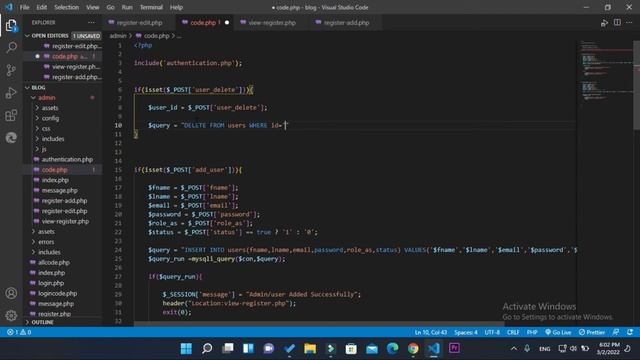Open the Search view in activity bar

tap(11, 48)
